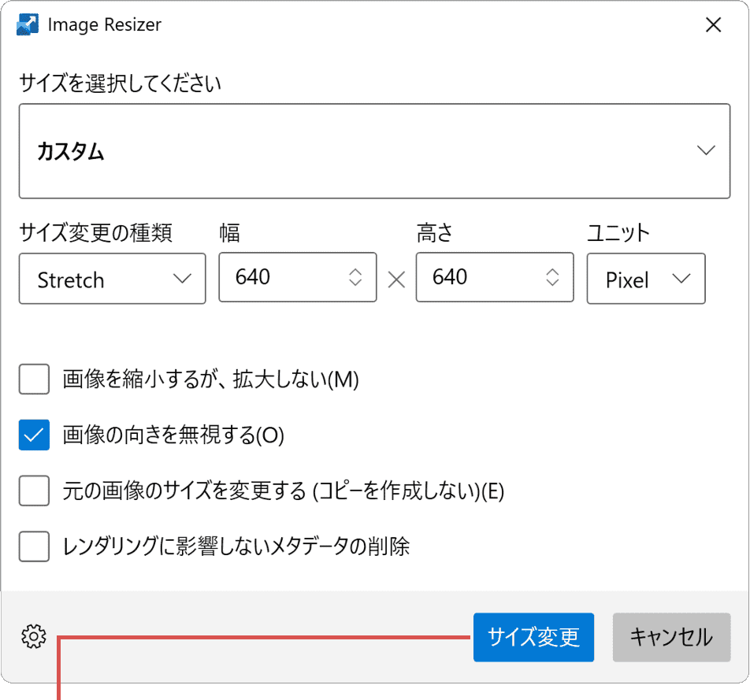Open the Pixel unit dropdown
The image size is (750, 700).
coord(646,279)
